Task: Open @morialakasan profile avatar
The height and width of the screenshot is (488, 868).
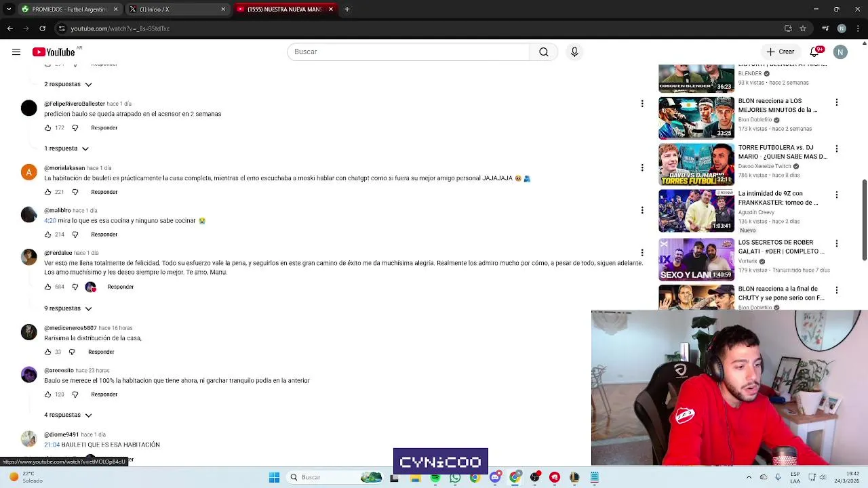Action: tap(28, 172)
